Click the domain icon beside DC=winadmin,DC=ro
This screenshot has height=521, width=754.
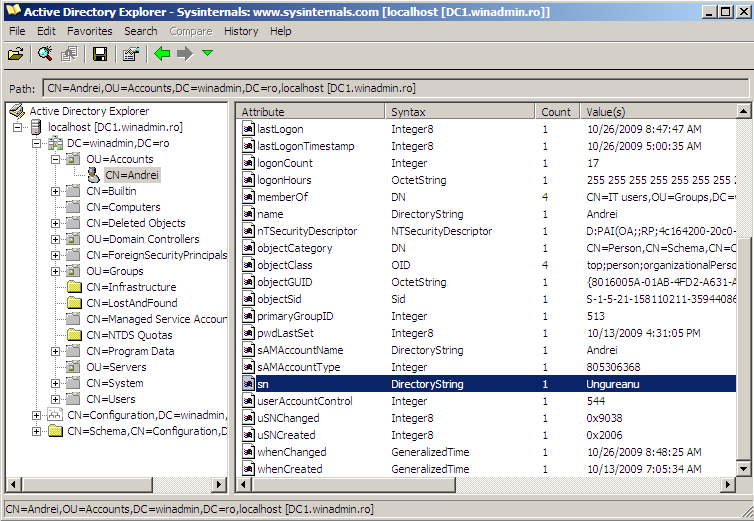pos(55,143)
